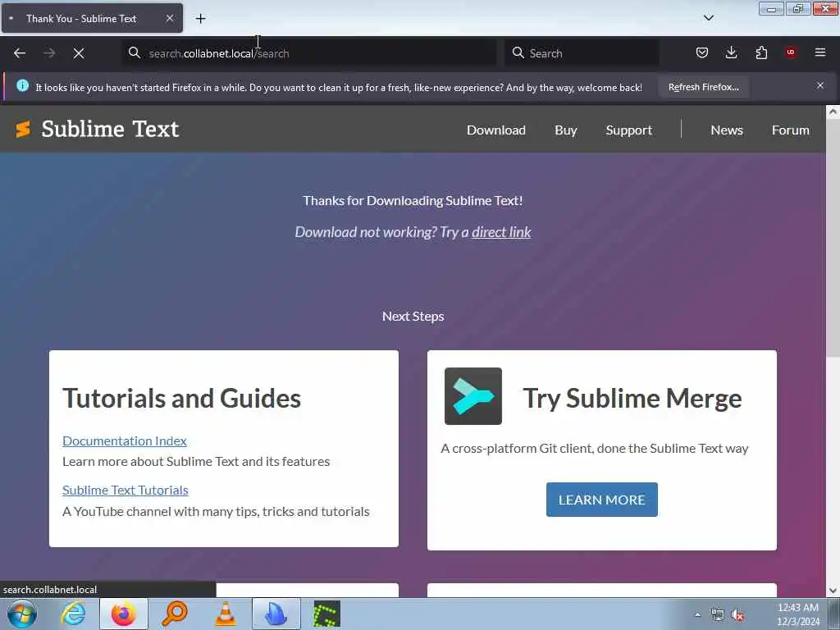Click the page scrollbar down arrow
This screenshot has height=630, width=840.
tap(833, 591)
